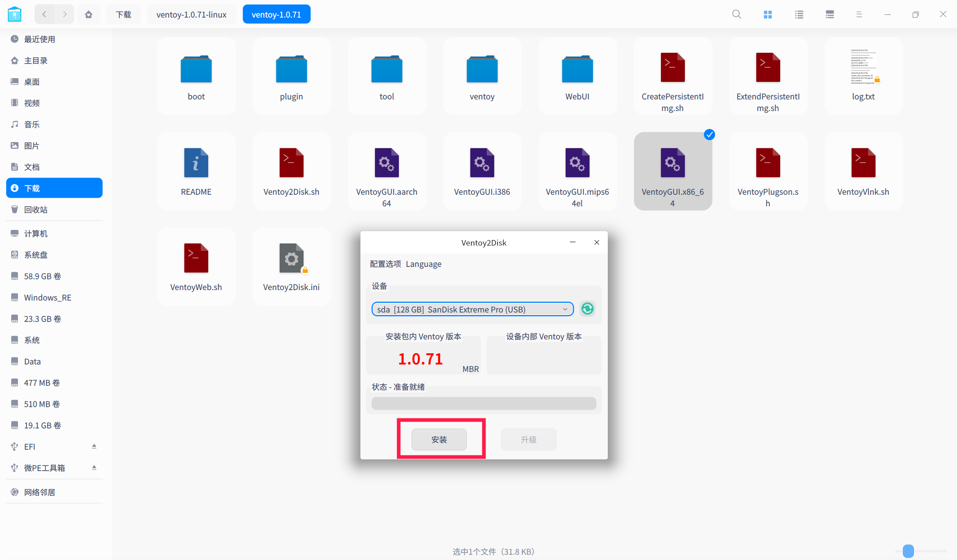This screenshot has height=560, width=957.
Task: Switch to list view mode
Action: (x=798, y=15)
